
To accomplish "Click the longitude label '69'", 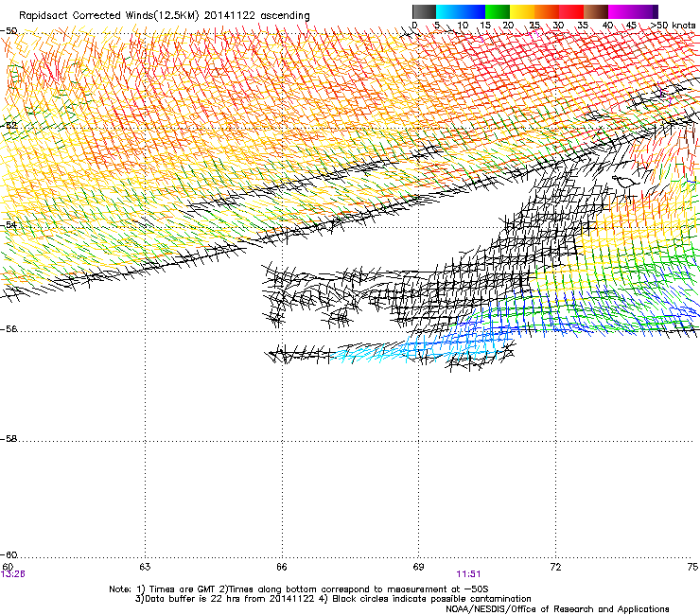I will coord(418,567).
